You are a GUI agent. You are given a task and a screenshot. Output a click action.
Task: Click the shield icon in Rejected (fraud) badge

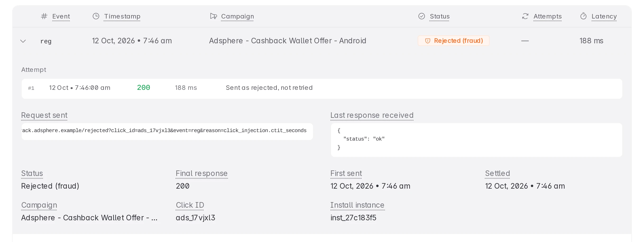tap(427, 41)
